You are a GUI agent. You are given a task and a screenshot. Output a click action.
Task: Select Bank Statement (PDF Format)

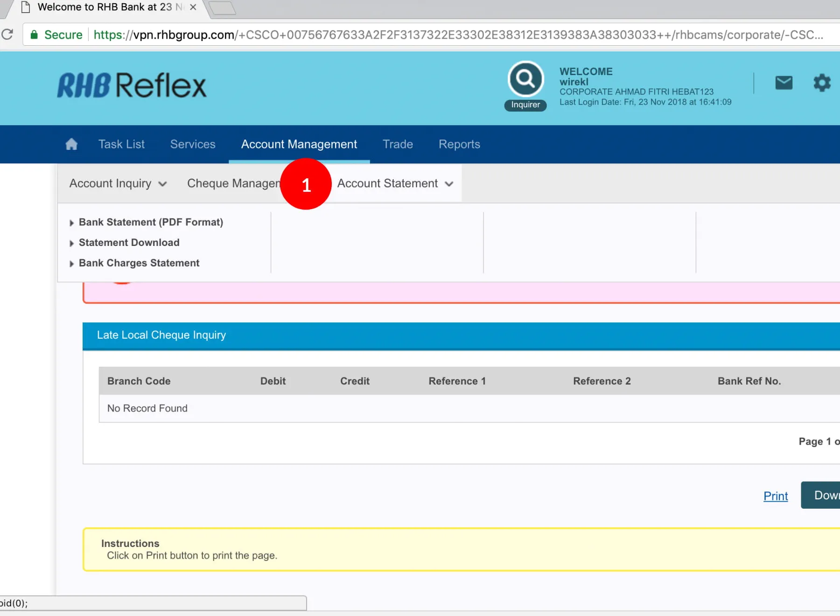tap(151, 222)
